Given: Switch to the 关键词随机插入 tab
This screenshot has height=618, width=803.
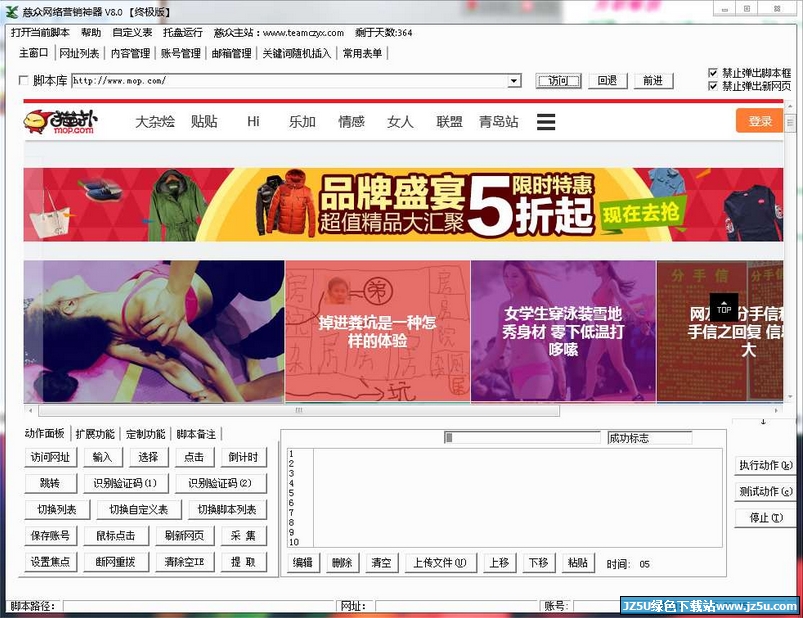Looking at the screenshot, I should click(297, 53).
